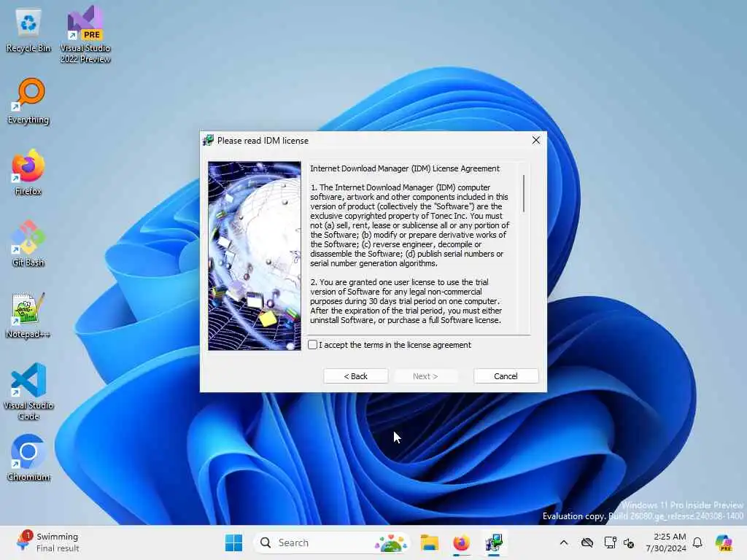747x560 pixels.
Task: Open Copilot Preview from the taskbar
Action: 724,542
